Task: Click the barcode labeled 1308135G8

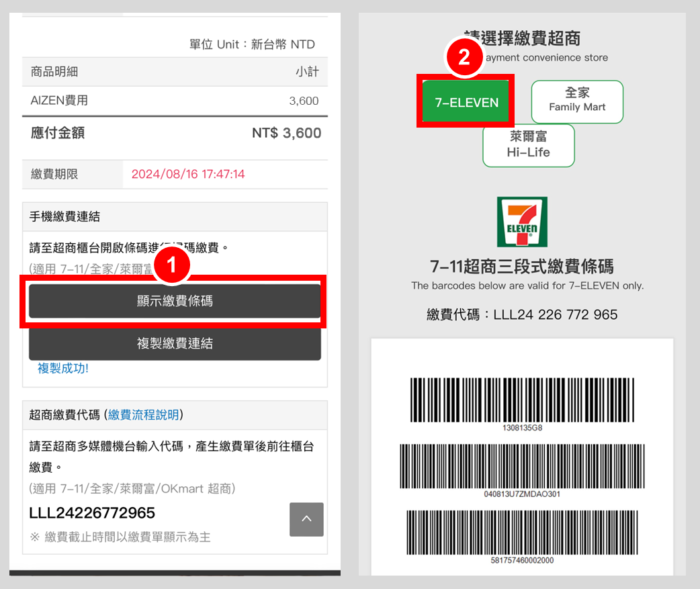Action: pyautogui.click(x=522, y=400)
